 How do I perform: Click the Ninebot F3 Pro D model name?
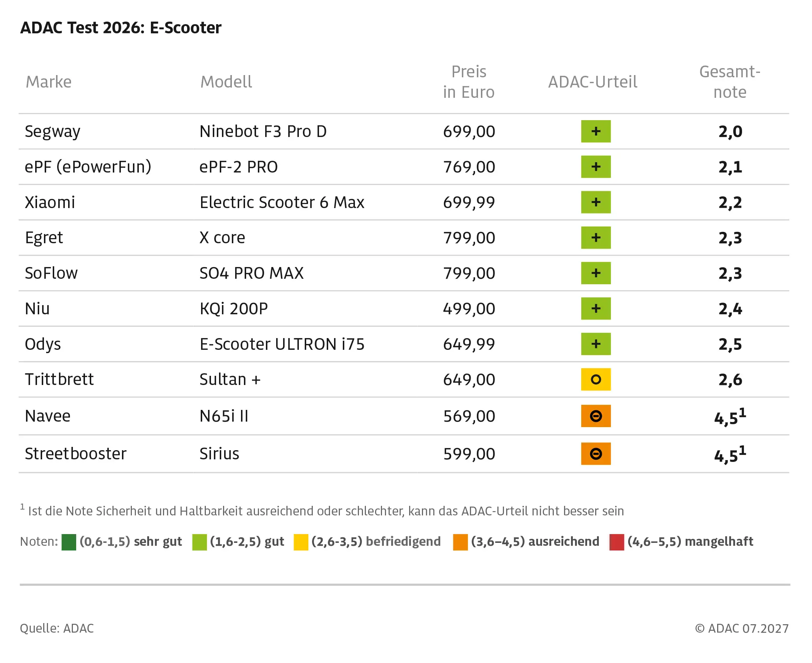click(263, 132)
